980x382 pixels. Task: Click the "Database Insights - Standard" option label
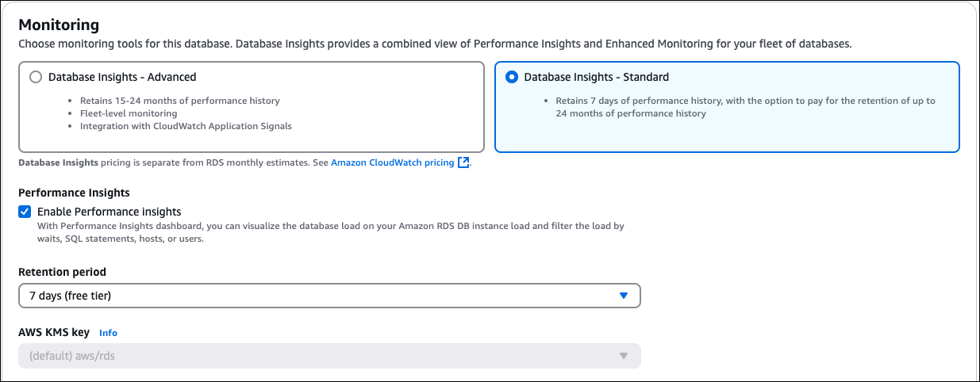click(x=596, y=78)
